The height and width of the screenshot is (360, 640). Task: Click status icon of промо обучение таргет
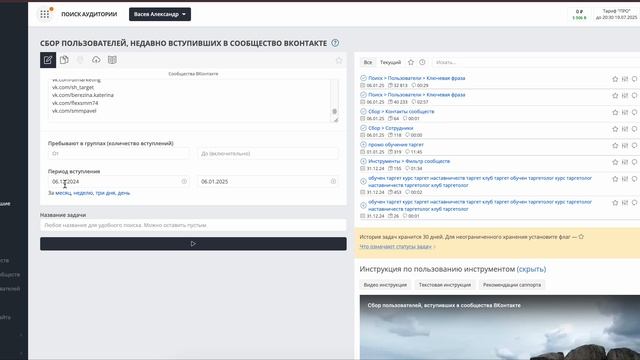point(363,144)
